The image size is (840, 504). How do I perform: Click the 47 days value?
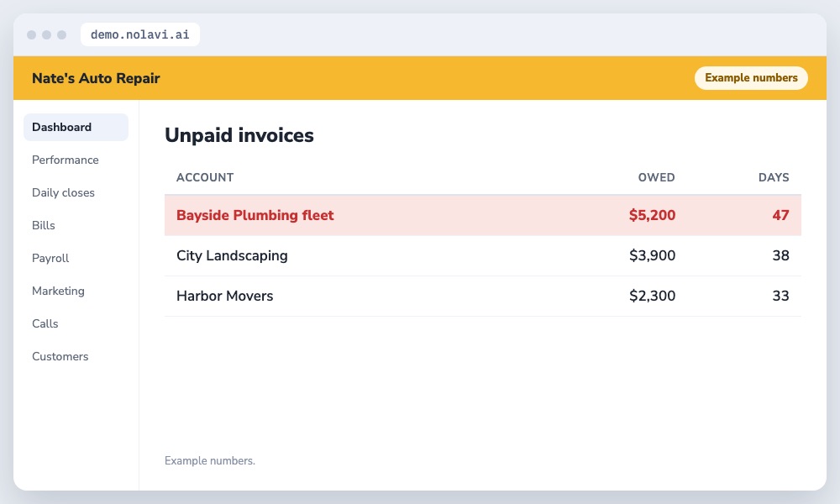point(780,215)
